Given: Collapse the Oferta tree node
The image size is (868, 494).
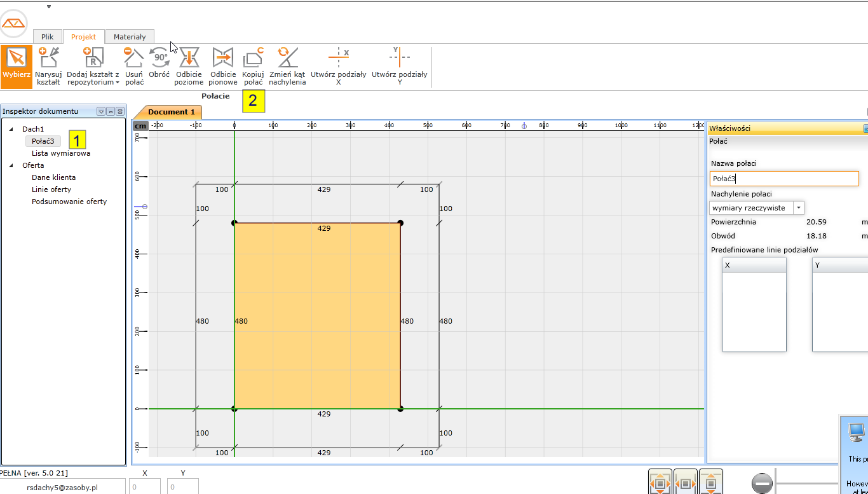Looking at the screenshot, I should point(11,166).
